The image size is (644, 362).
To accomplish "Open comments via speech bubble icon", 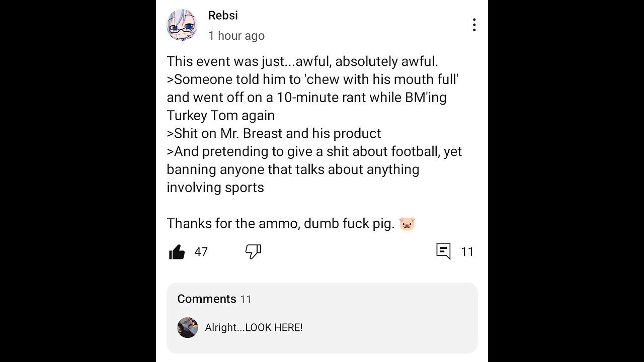I will click(443, 251).
